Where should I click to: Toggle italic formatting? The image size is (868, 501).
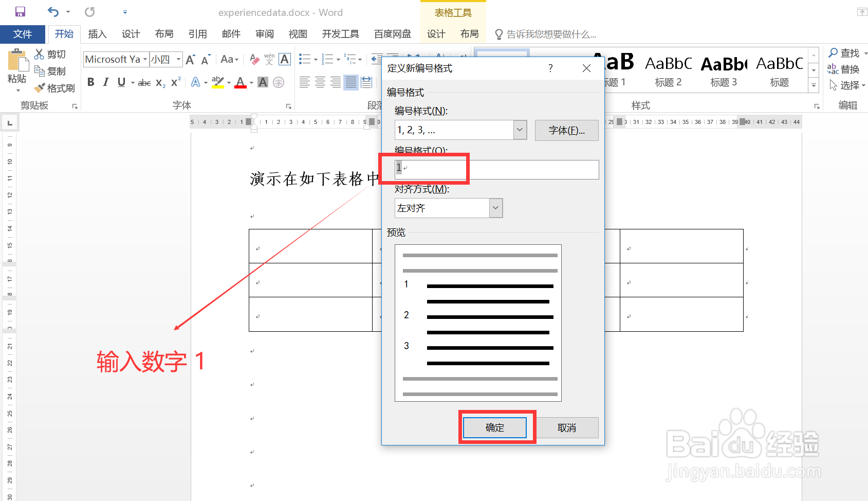106,82
